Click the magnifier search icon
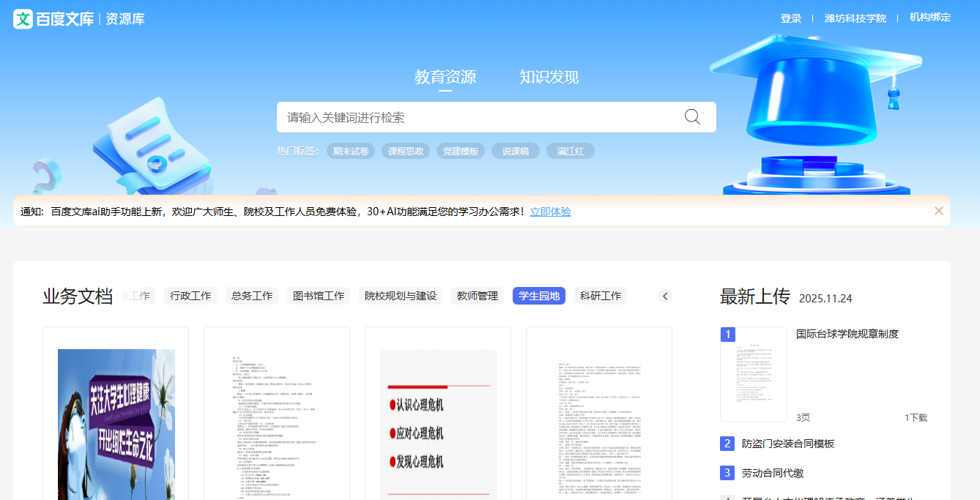Screen dimensions: 980x500 pyautogui.click(x=692, y=117)
